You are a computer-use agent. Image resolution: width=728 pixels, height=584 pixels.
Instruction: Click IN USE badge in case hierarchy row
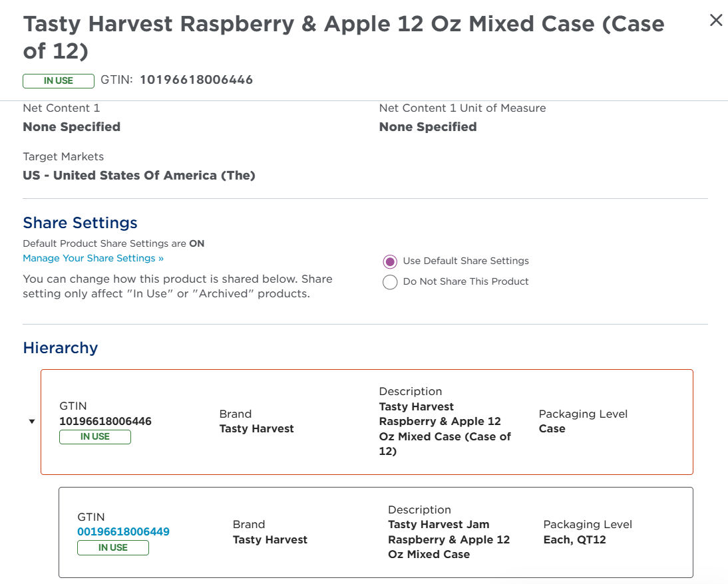[95, 437]
